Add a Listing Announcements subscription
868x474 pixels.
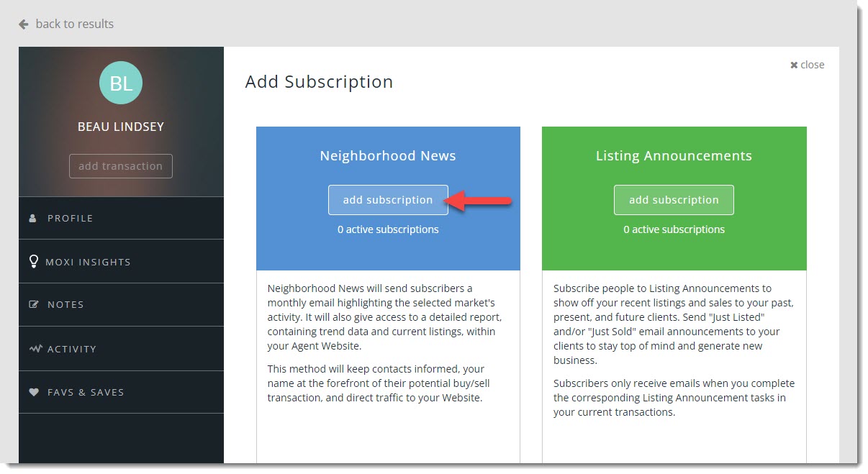click(x=674, y=200)
